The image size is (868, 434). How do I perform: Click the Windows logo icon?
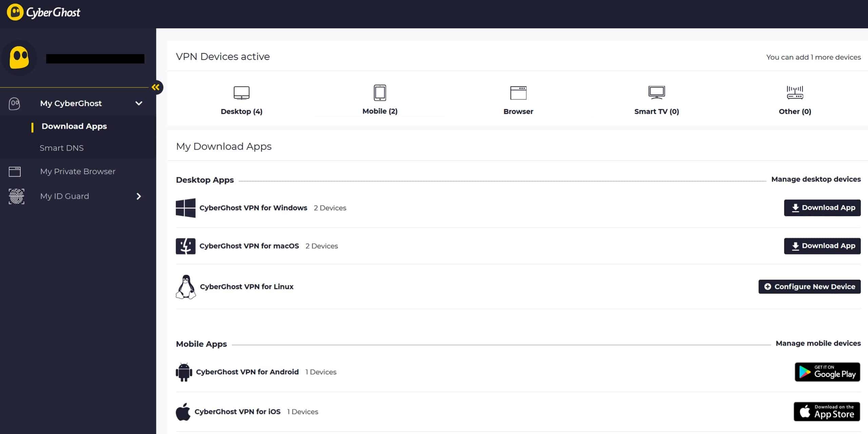[185, 208]
